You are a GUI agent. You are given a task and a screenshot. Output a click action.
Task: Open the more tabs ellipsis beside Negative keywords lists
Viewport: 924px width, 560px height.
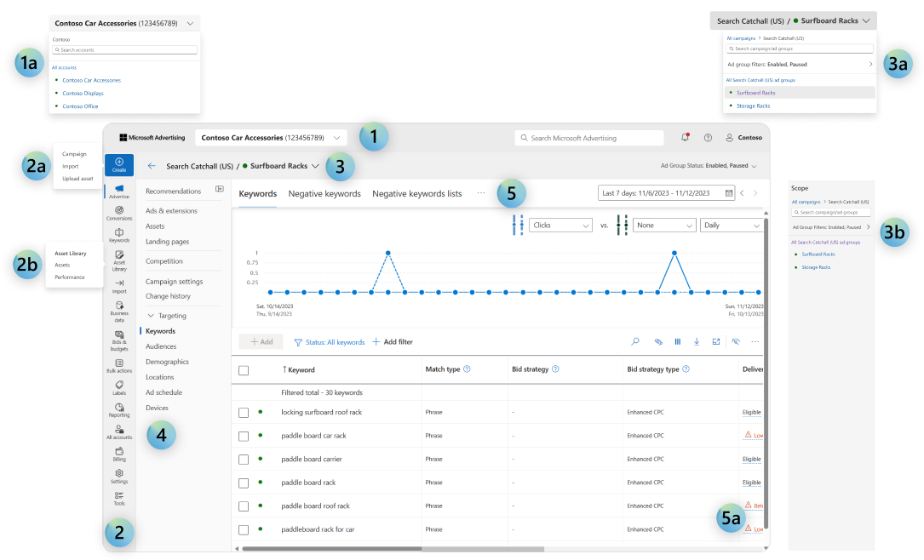(x=481, y=193)
